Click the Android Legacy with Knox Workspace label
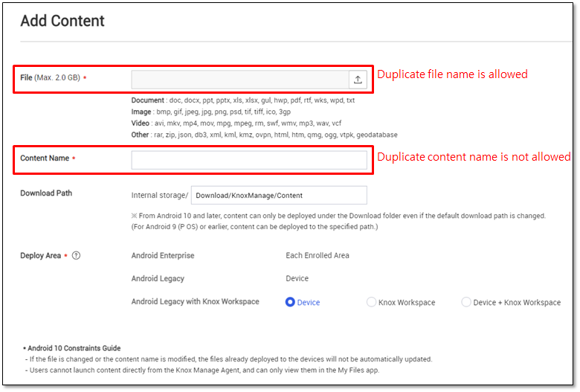This screenshot has height=392, width=580. tap(196, 301)
